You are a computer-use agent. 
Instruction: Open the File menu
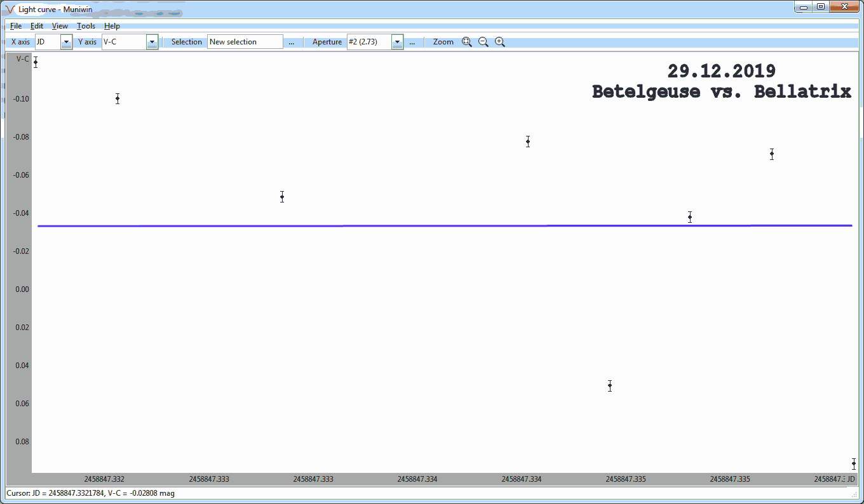tap(16, 26)
